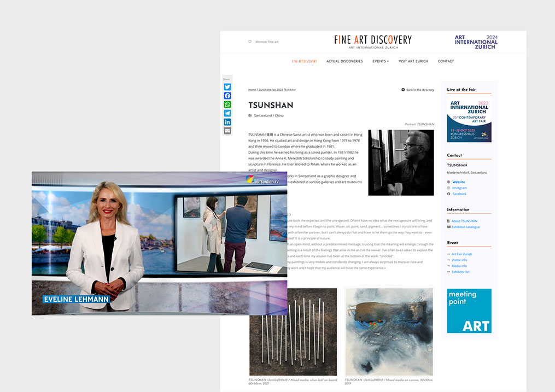Viewport: 555px width, 392px height.
Task: Click the Niederrohrdorf, Switzerland address text
Action: click(x=467, y=173)
